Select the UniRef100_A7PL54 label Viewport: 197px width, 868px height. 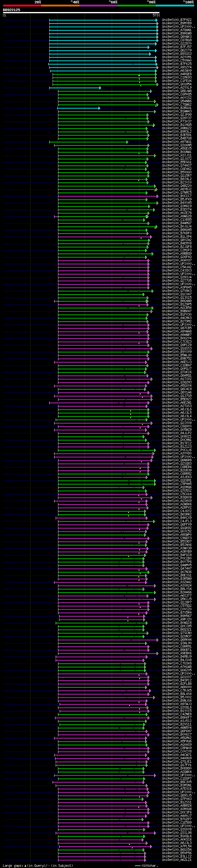tap(177, 846)
